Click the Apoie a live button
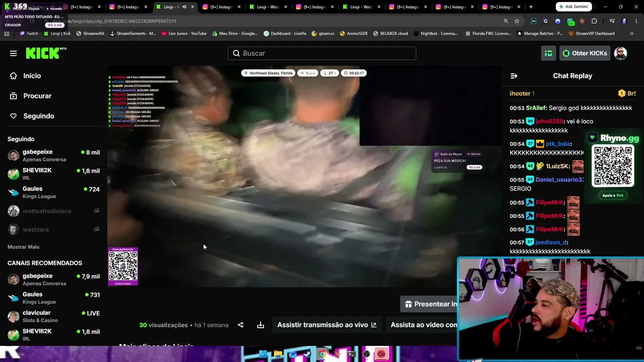Image resolution: width=644 pixels, height=362 pixels. 613,195
